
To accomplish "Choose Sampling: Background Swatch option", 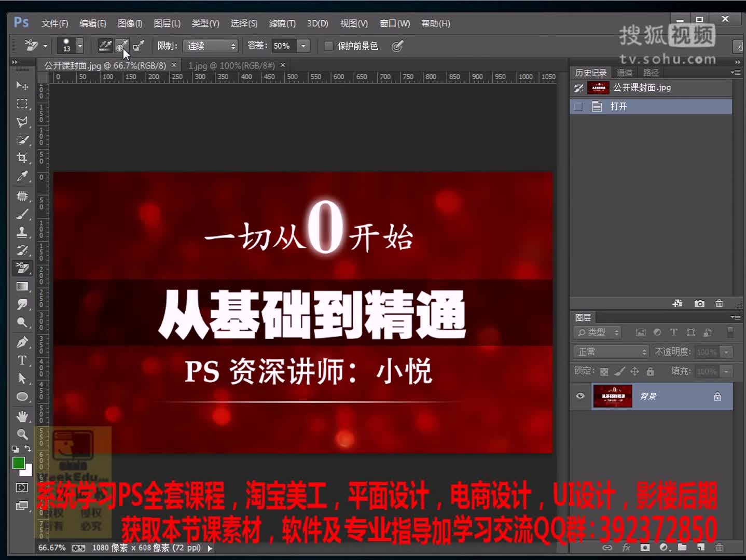I will pos(138,46).
